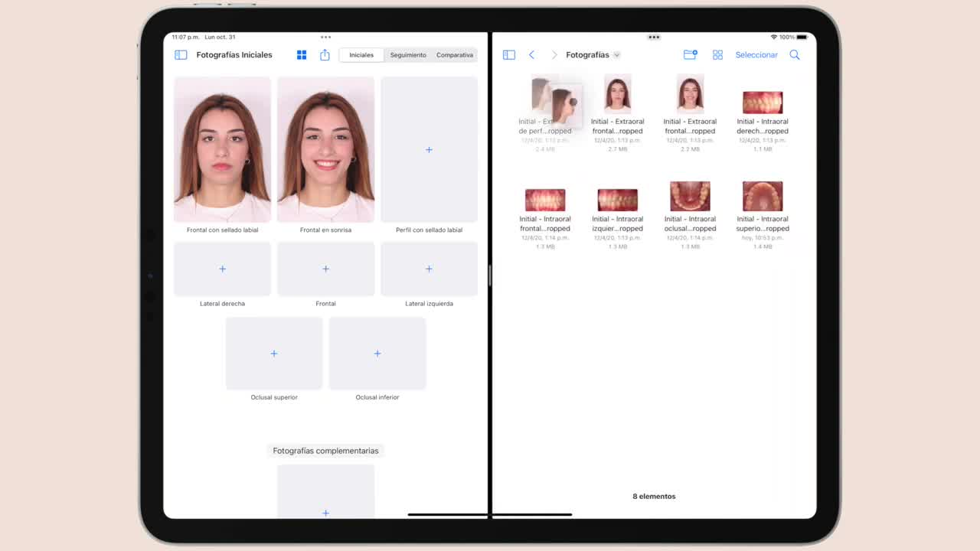Screen dimensions: 980x551
Task: Add photo to Lateral izquierda slot
Action: pyautogui.click(x=429, y=269)
